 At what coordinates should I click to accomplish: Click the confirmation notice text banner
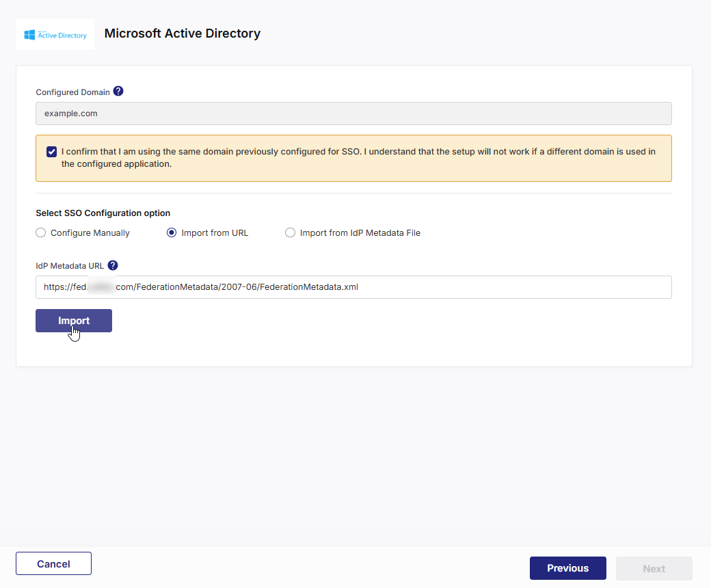pyautogui.click(x=353, y=158)
